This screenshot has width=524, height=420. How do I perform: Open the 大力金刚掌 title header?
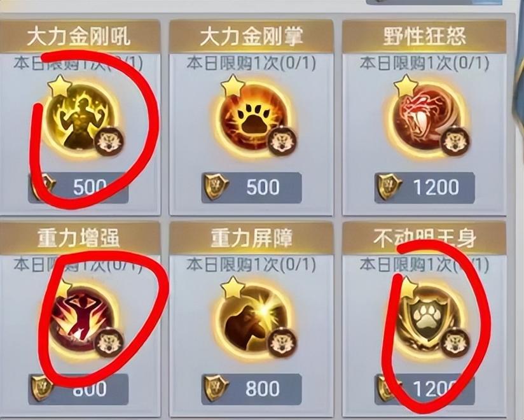[251, 36]
